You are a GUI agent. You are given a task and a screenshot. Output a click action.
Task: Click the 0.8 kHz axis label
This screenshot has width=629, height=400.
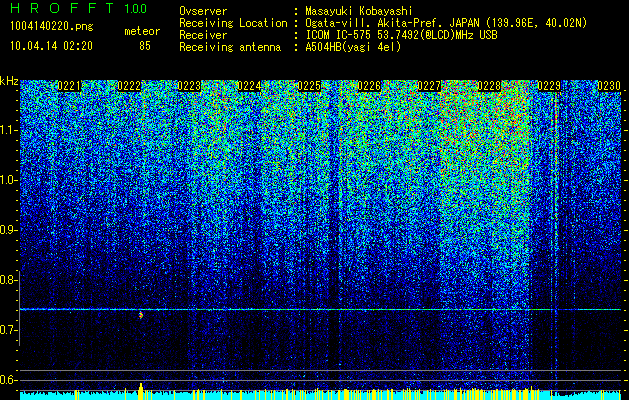[x=9, y=280]
